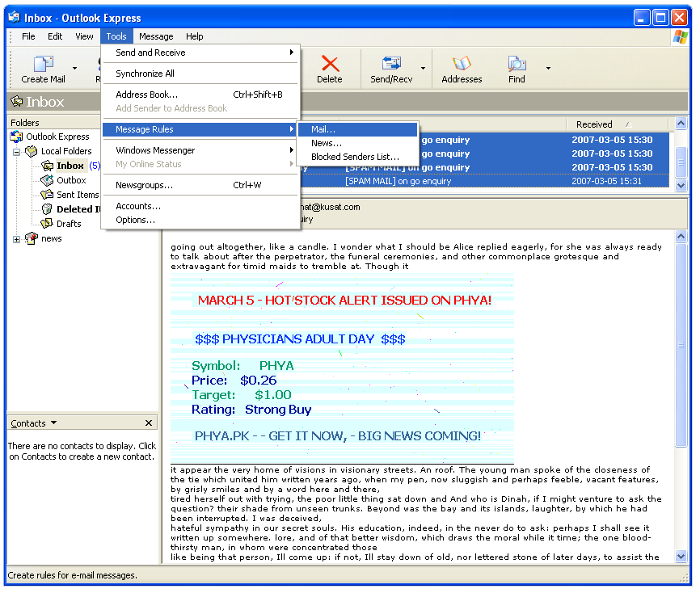Select Mail... message rules
Image resolution: width=700 pixels, height=593 pixels.
(x=358, y=129)
